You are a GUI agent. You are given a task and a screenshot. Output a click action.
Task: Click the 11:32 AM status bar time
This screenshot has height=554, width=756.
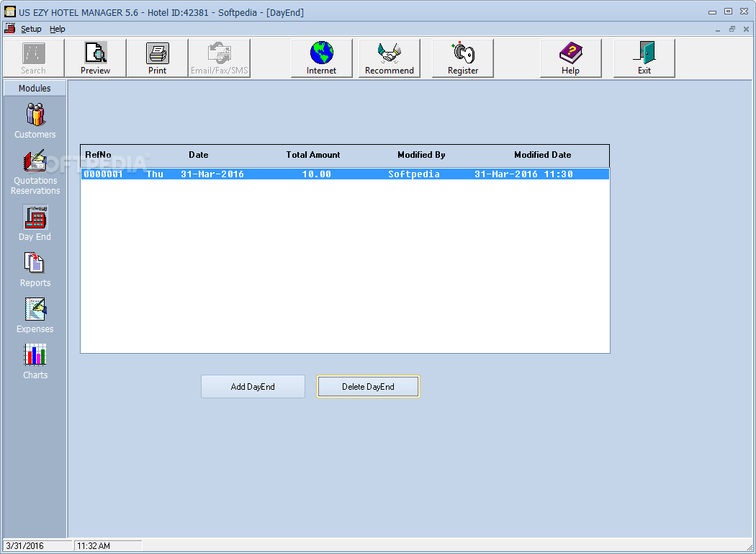coord(109,546)
